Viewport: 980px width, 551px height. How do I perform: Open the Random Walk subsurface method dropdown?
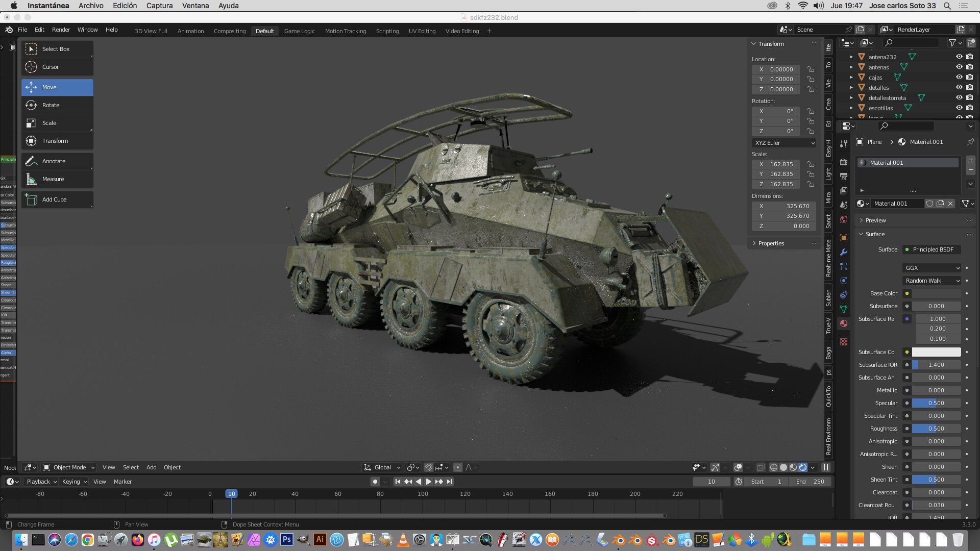point(932,281)
